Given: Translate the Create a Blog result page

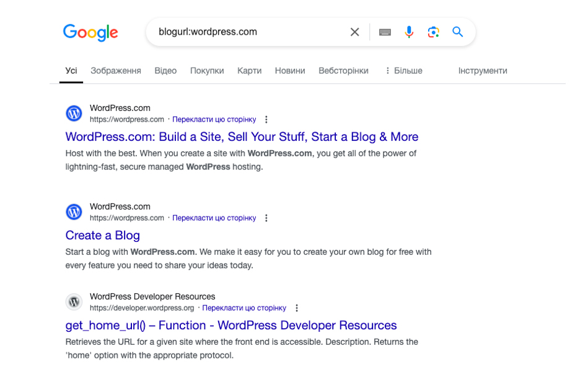Looking at the screenshot, I should coord(214,218).
